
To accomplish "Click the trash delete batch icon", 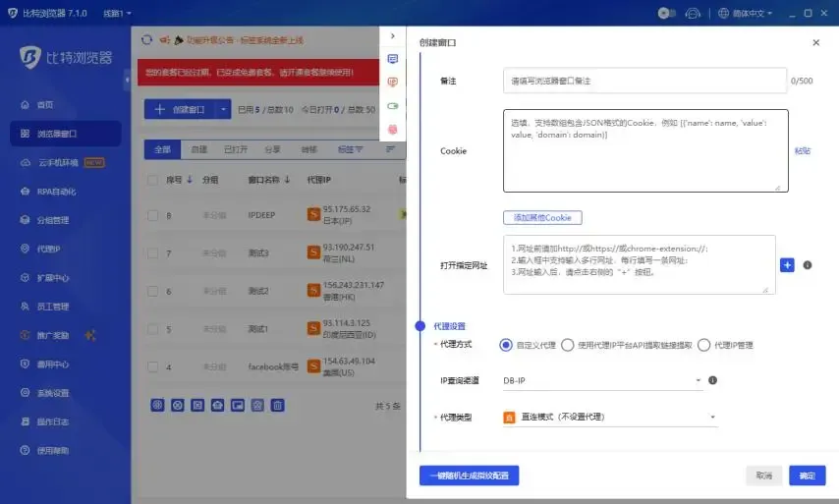I will pyautogui.click(x=277, y=405).
